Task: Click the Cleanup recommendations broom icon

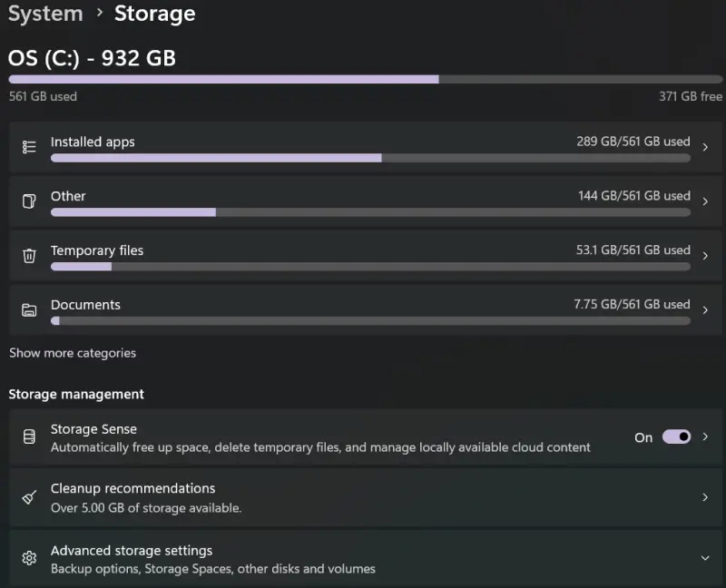Action: [29, 496]
